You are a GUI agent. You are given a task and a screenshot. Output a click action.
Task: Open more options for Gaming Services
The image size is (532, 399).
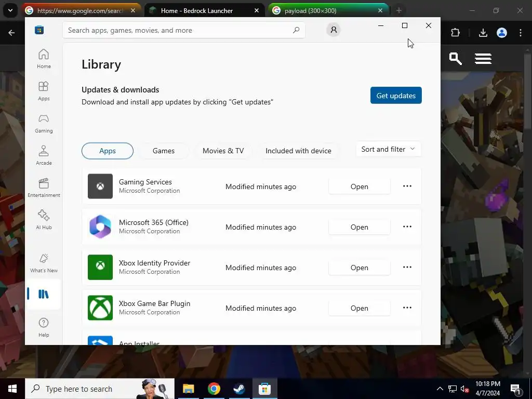pos(407,187)
